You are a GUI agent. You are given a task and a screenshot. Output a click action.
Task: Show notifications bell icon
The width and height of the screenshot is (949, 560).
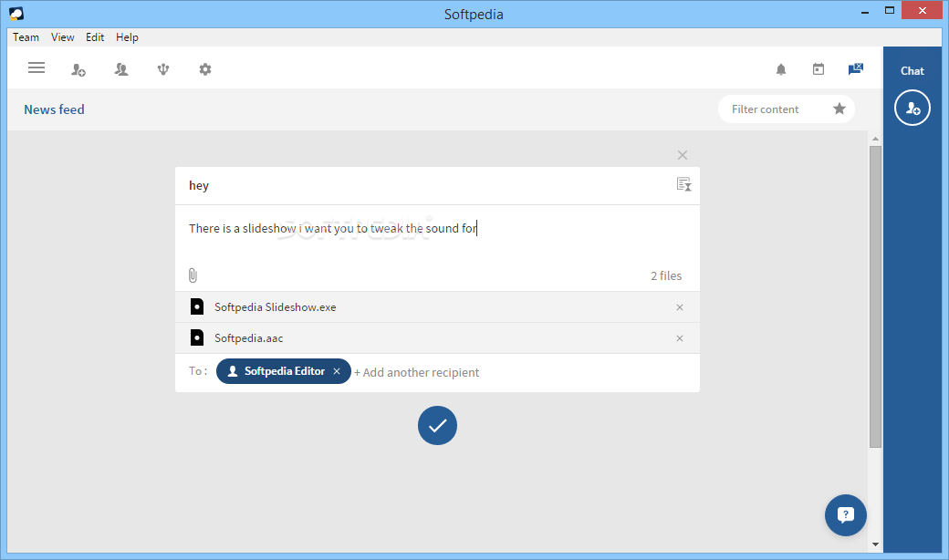[781, 69]
